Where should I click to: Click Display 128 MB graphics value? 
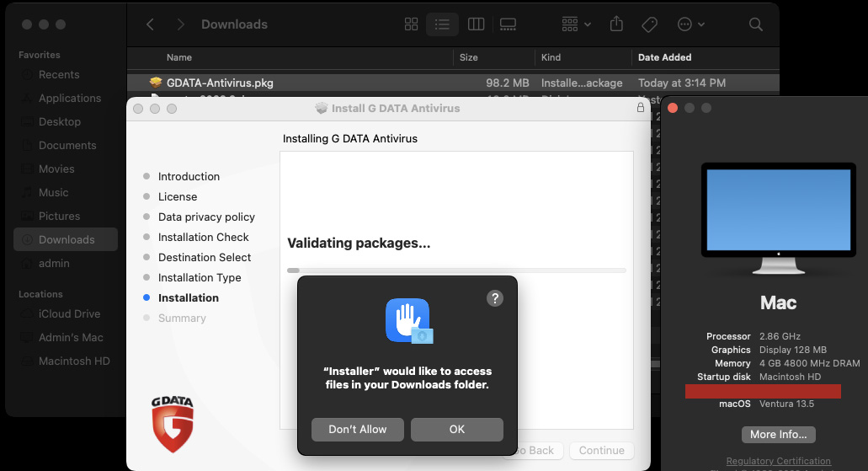[793, 350]
